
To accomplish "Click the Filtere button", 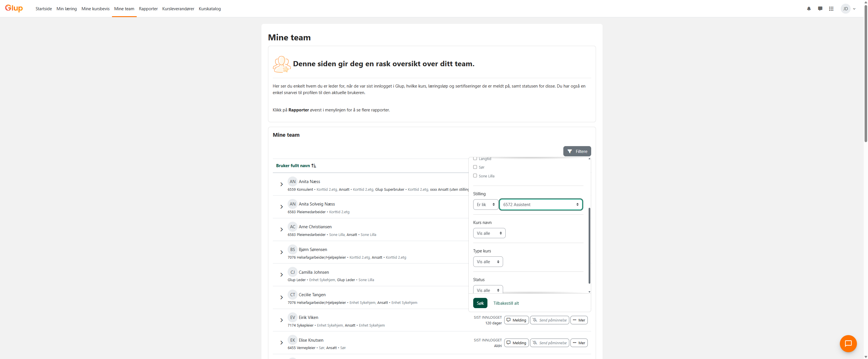I will [577, 151].
